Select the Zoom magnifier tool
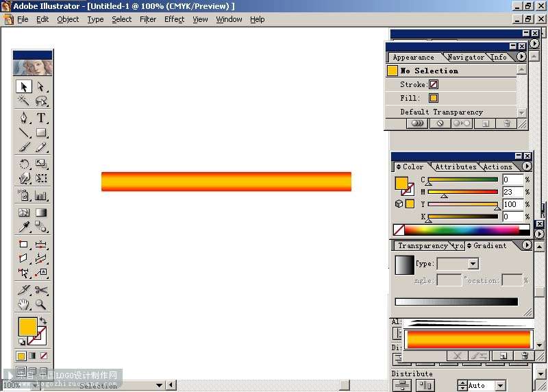 click(41, 304)
